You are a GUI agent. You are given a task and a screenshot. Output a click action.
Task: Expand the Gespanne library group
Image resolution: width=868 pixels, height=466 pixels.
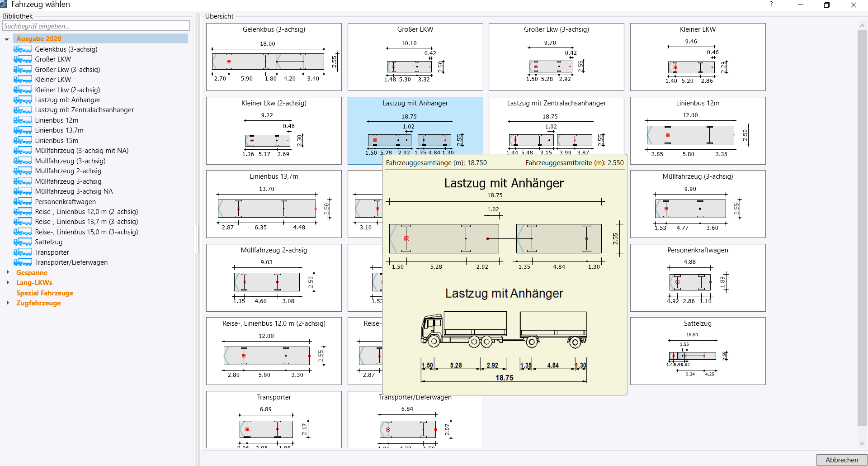click(8, 272)
